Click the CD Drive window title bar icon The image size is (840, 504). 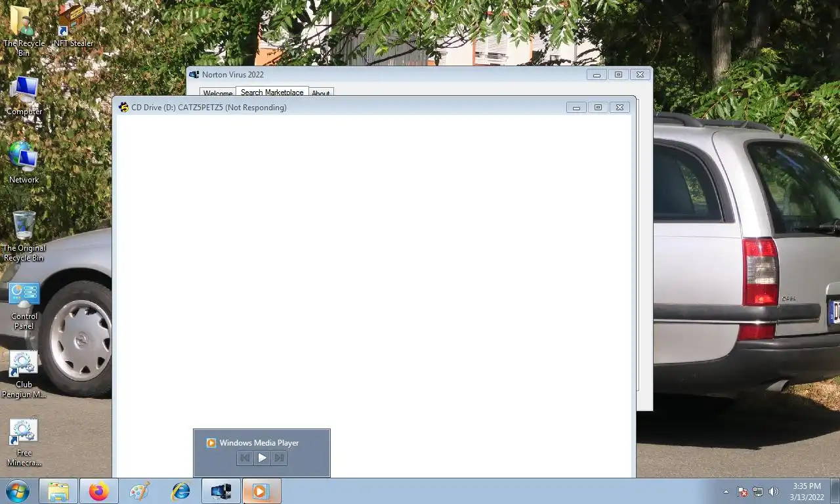[123, 107]
